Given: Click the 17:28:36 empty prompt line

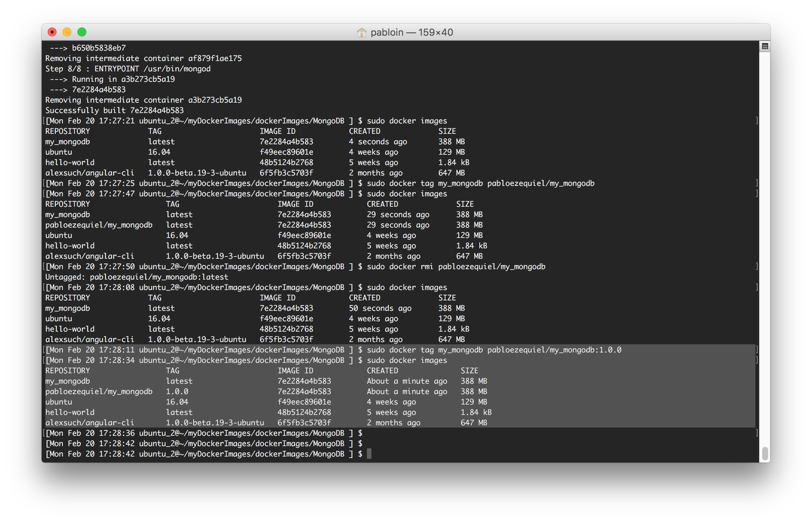Looking at the screenshot, I should 204,433.
